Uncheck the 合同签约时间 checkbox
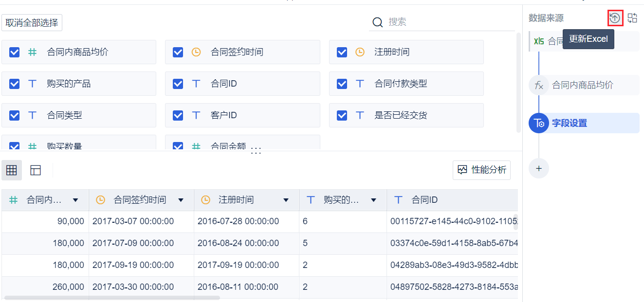Image resolution: width=644 pixels, height=302 pixels. 178,52
